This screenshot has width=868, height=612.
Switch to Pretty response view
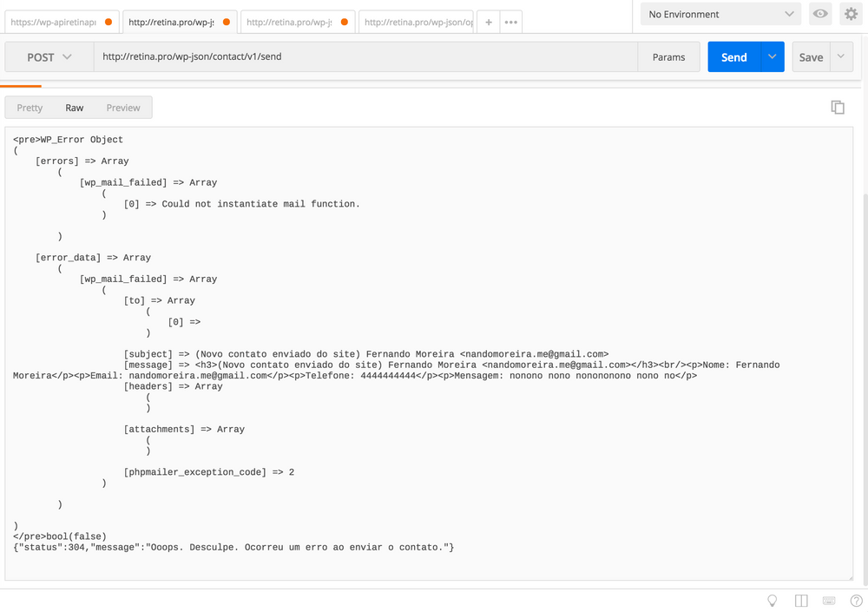(30, 108)
